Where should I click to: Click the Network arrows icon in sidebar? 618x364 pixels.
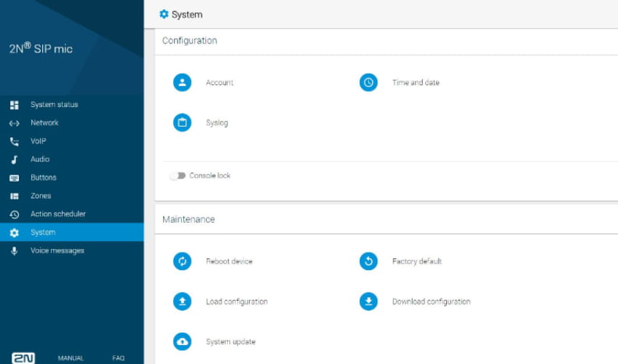tap(14, 123)
